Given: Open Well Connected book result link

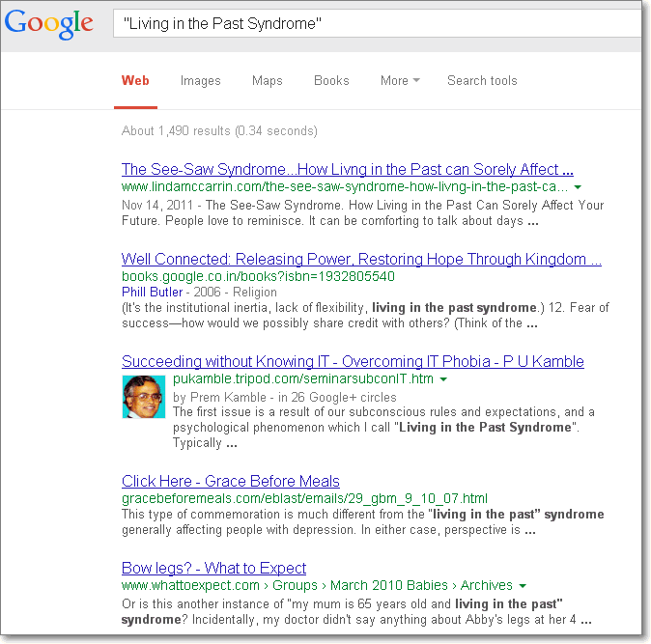Looking at the screenshot, I should [x=361, y=259].
